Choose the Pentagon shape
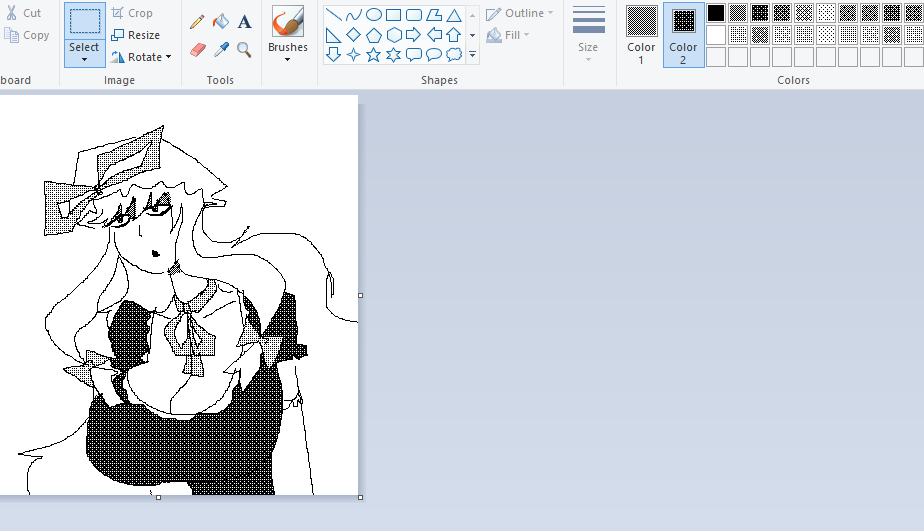This screenshot has width=924, height=531. pyautogui.click(x=374, y=35)
